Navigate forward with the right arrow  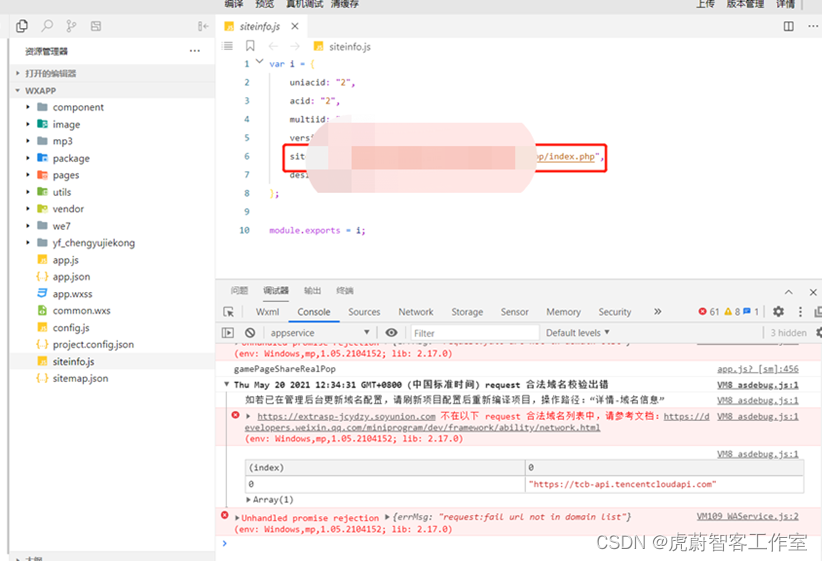[x=295, y=46]
